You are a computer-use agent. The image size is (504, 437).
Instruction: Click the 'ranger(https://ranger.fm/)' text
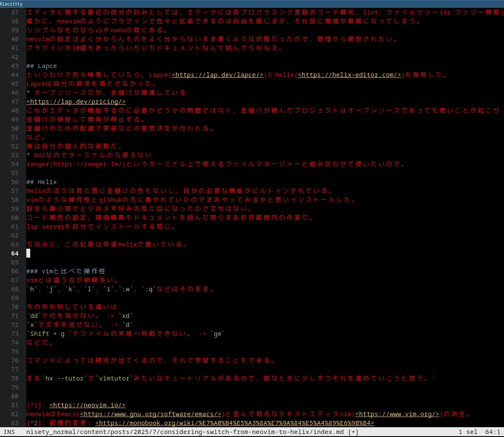(x=76, y=165)
